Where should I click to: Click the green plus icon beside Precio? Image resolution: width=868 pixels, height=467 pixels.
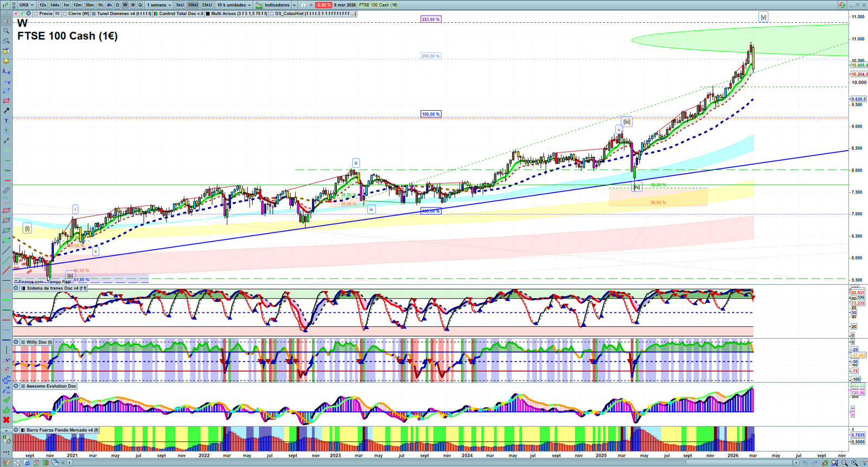click(22, 14)
